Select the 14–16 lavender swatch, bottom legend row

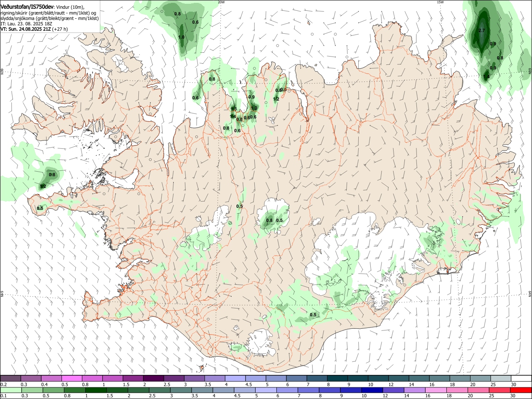414,390
